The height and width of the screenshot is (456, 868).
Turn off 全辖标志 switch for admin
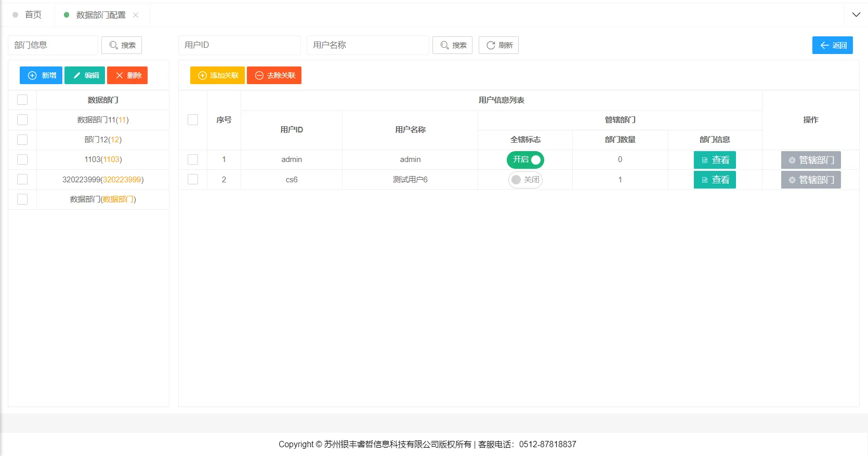point(525,160)
